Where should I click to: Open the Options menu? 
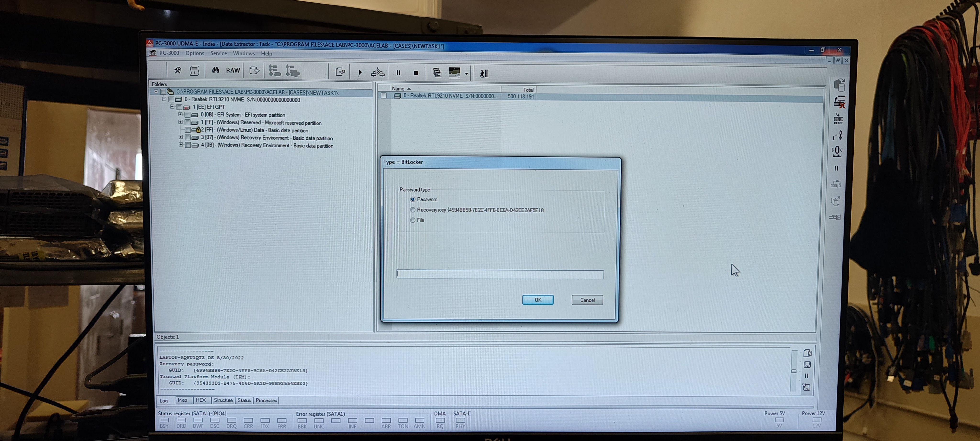pos(195,53)
